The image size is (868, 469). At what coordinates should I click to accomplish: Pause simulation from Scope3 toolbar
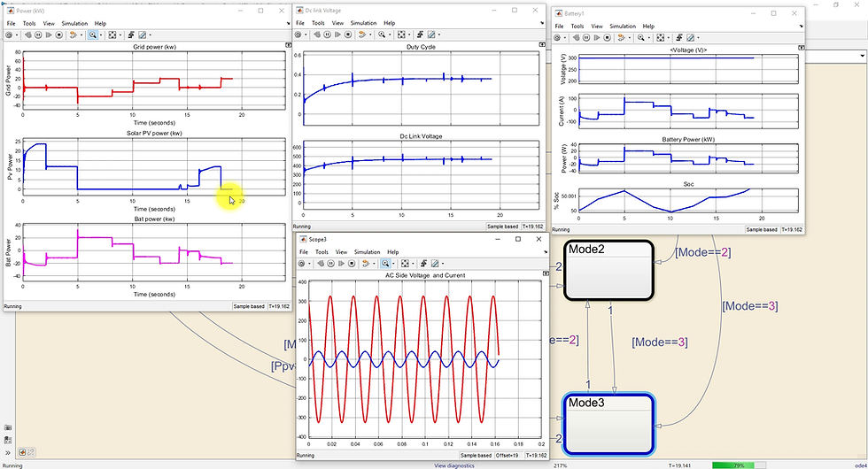click(x=331, y=264)
